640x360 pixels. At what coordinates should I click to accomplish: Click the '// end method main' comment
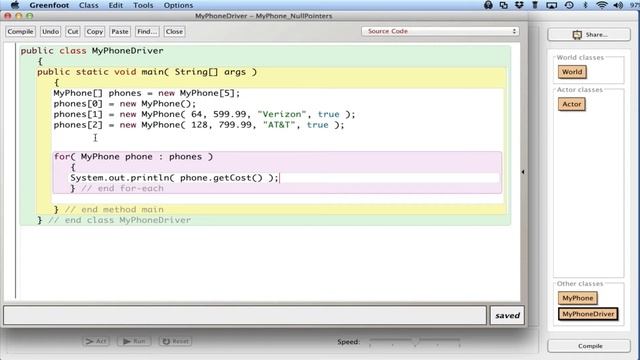114,210
